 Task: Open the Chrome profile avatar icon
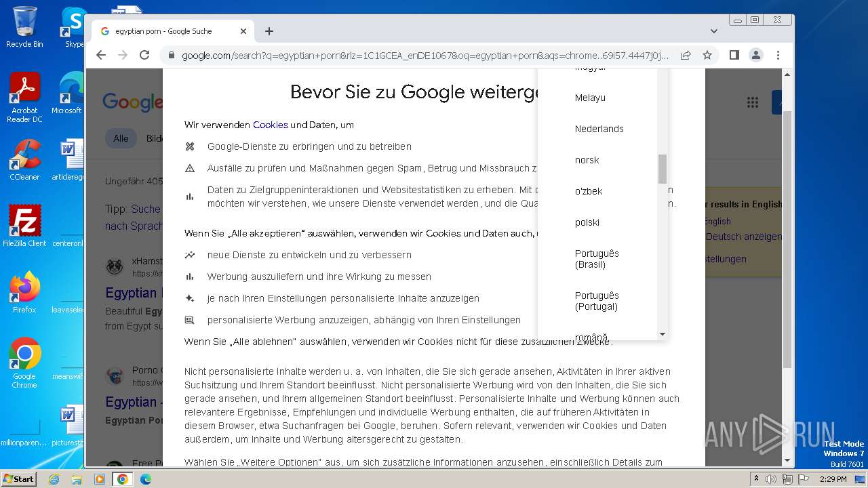coord(756,55)
